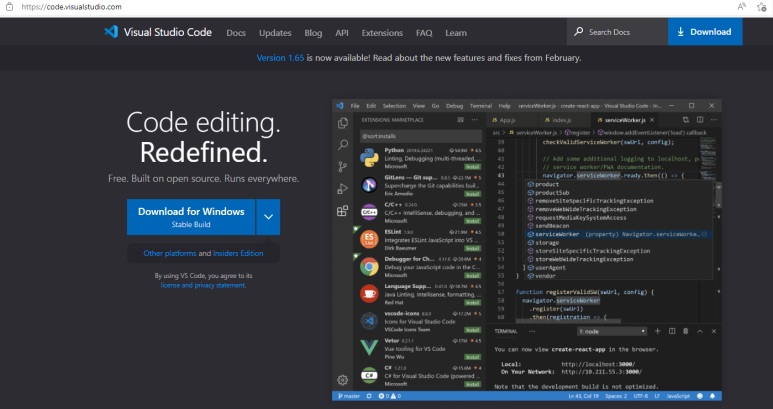773x409 pixels.
Task: Click the split terminal icon
Action: coord(671,331)
